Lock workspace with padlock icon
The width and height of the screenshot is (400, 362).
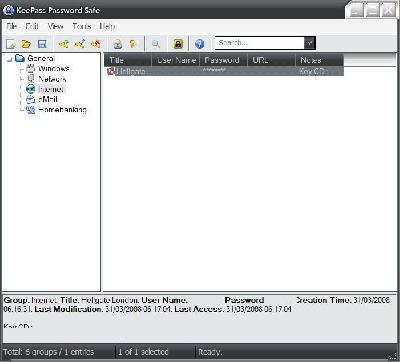pyautogui.click(x=178, y=44)
